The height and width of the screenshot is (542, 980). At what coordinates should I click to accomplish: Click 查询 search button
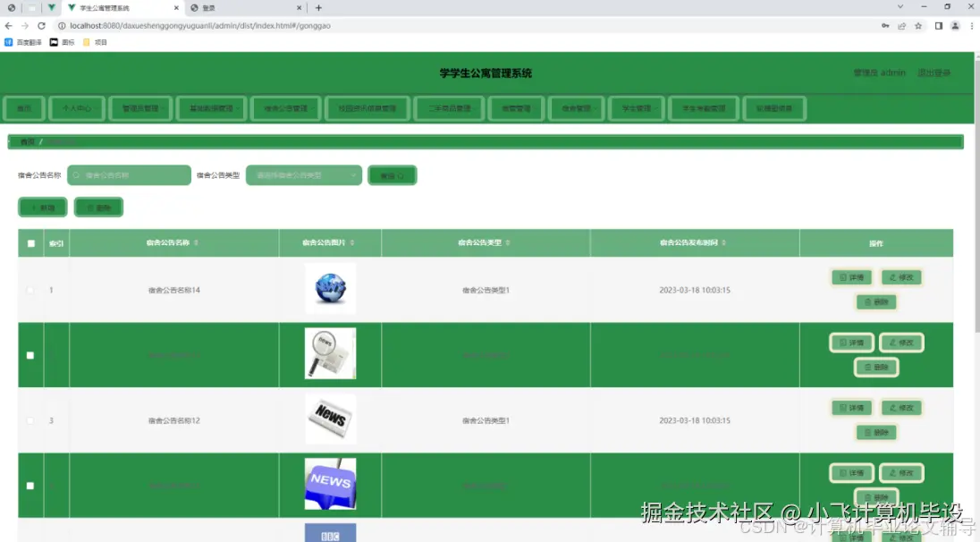392,175
